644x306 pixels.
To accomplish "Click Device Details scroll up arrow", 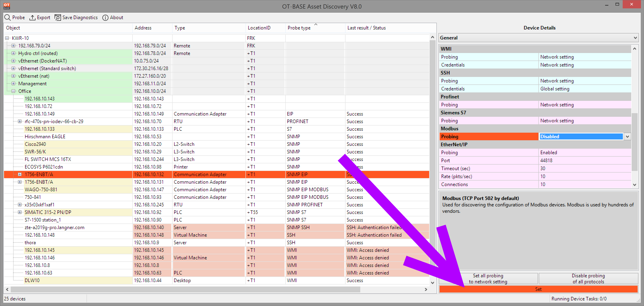I will [634, 49].
